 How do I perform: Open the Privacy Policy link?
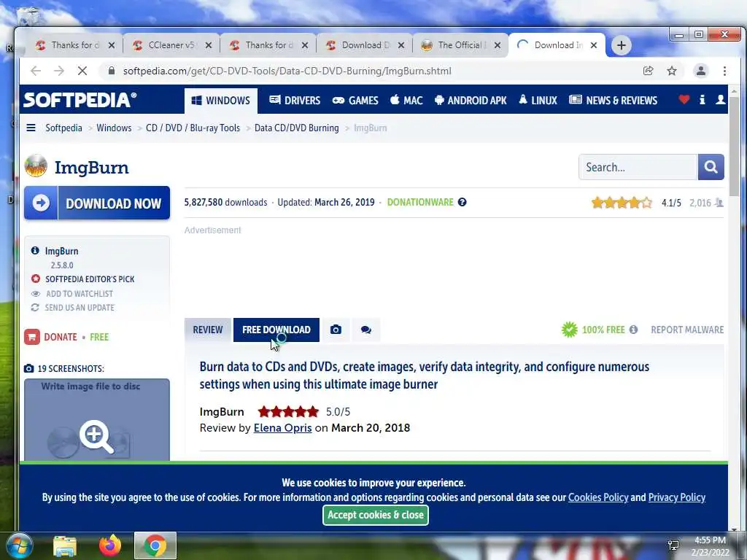[676, 497]
